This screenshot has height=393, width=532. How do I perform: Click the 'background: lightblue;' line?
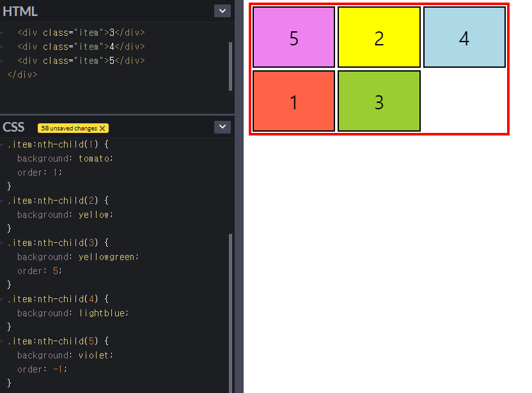pos(73,313)
